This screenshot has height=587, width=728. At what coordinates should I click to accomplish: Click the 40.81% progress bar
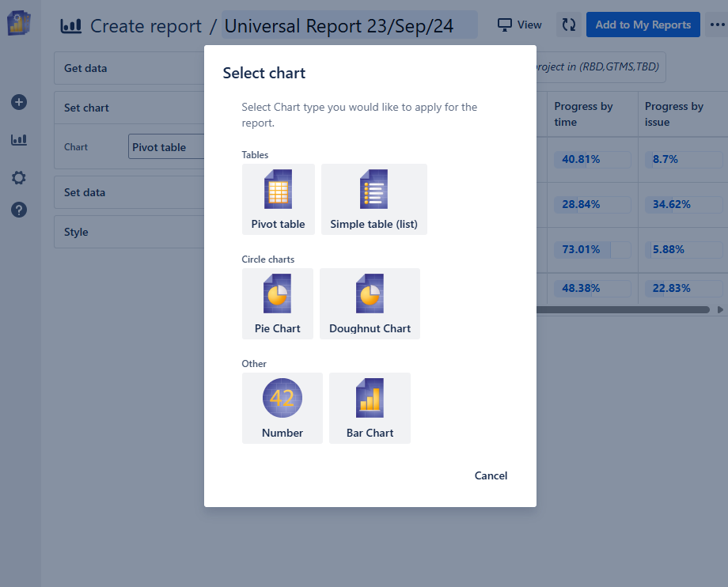point(593,160)
